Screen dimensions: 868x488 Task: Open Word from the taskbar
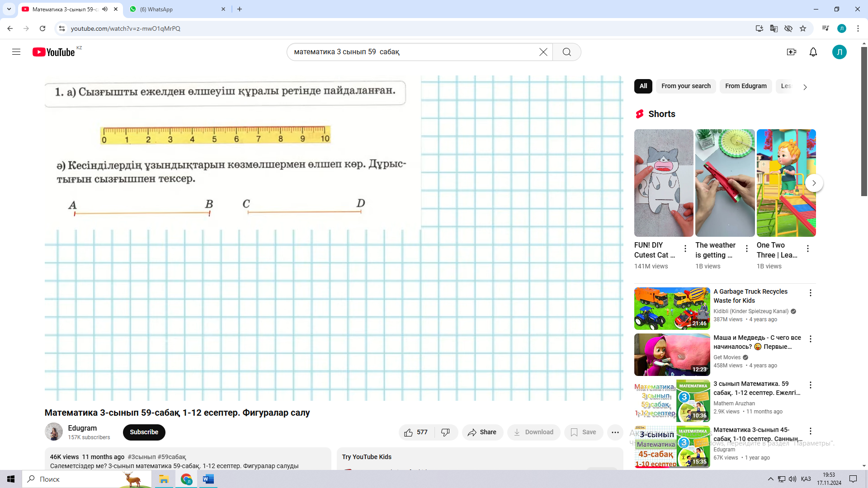point(208,479)
